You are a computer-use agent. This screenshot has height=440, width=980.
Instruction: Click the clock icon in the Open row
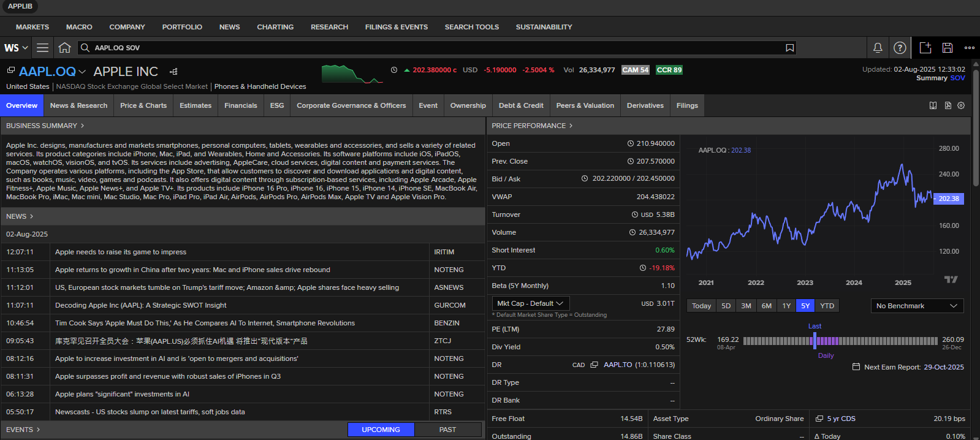(631, 143)
